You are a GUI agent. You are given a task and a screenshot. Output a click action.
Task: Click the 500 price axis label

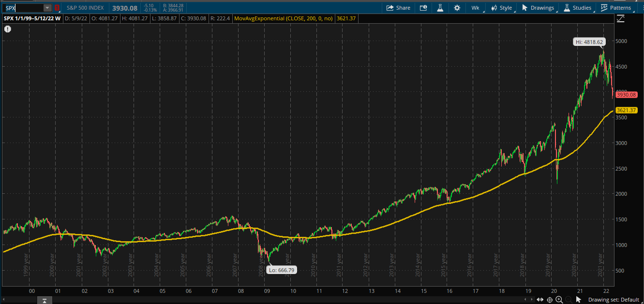[x=621, y=270]
